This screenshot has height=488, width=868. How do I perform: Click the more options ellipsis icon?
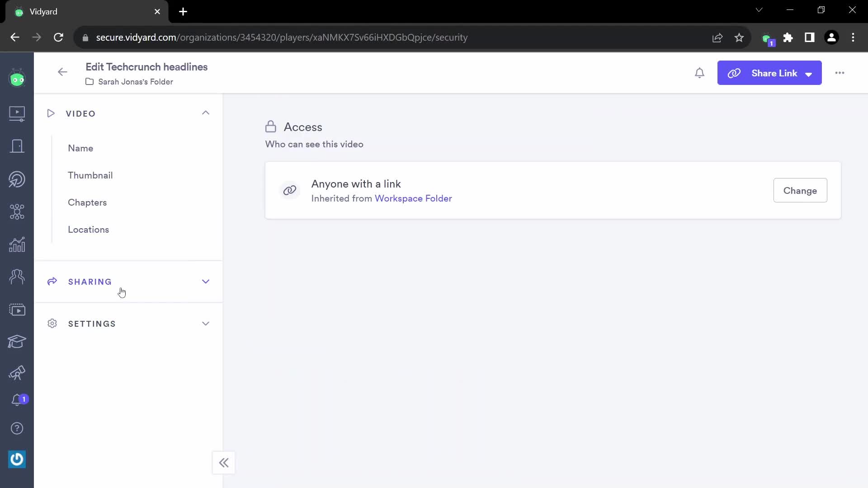point(840,73)
